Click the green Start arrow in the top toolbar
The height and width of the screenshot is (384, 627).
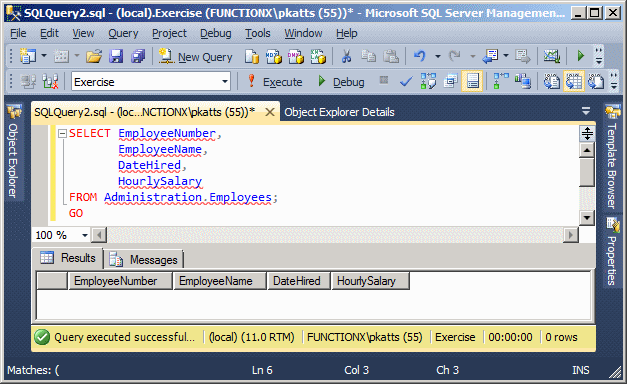click(x=581, y=56)
